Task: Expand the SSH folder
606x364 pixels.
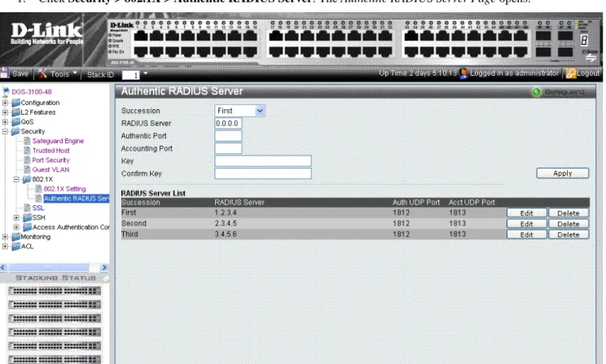Action: point(16,217)
